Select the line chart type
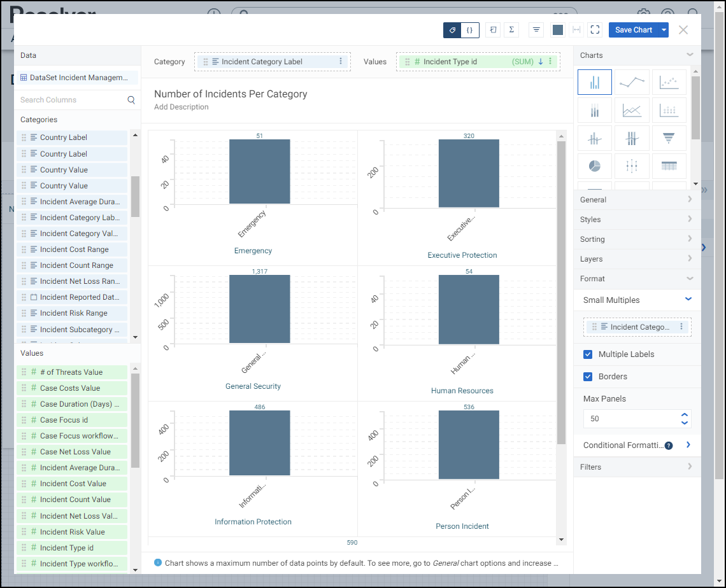The image size is (726, 588). (x=632, y=82)
